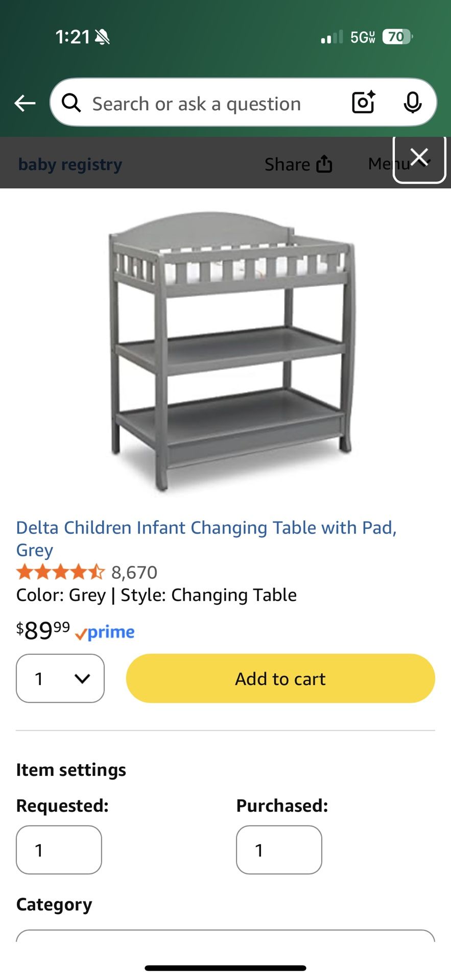Screen dimensions: 451x980
Task: Select the star rating icons
Action: (59, 572)
